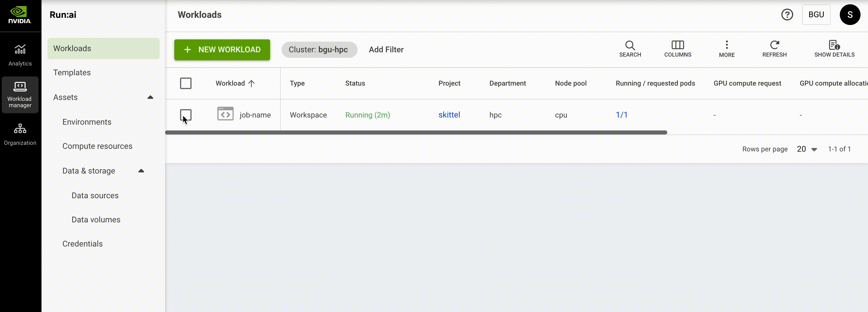868x312 pixels.
Task: Open the skittel project link
Action: 449,115
